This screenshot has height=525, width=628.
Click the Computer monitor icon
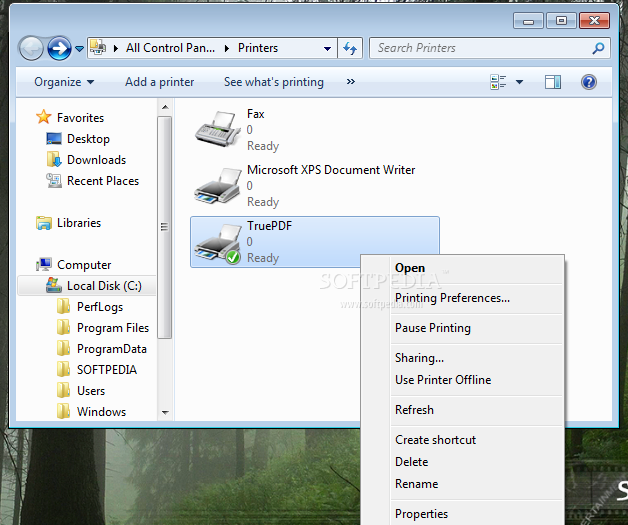44,264
